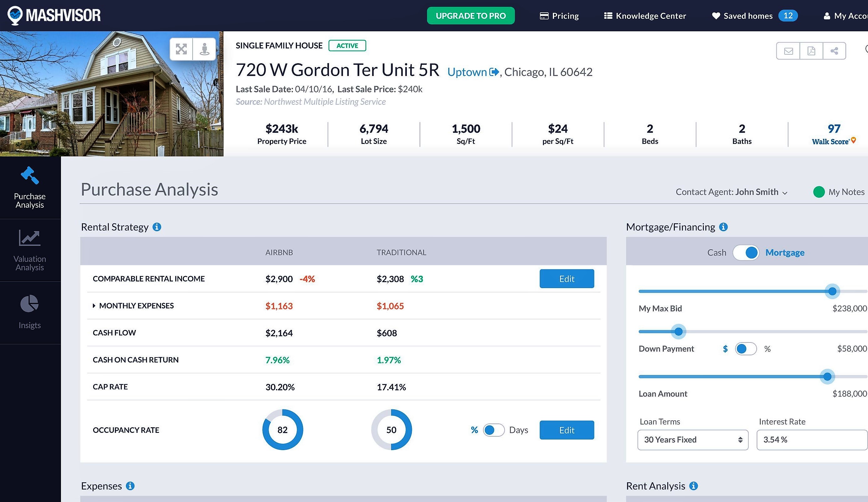This screenshot has width=868, height=502.
Task: Click the My Max Bid $238,000 value
Action: pos(850,308)
